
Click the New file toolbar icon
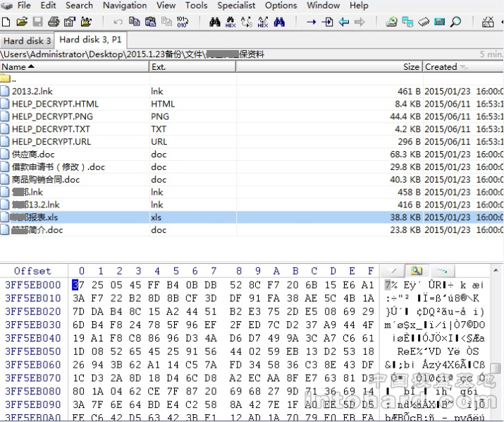pos(7,22)
